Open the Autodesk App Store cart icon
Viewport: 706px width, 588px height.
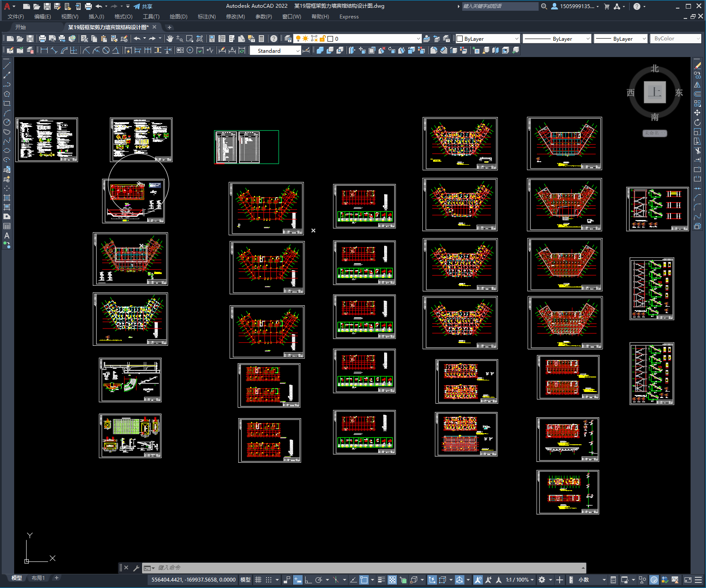(x=607, y=6)
